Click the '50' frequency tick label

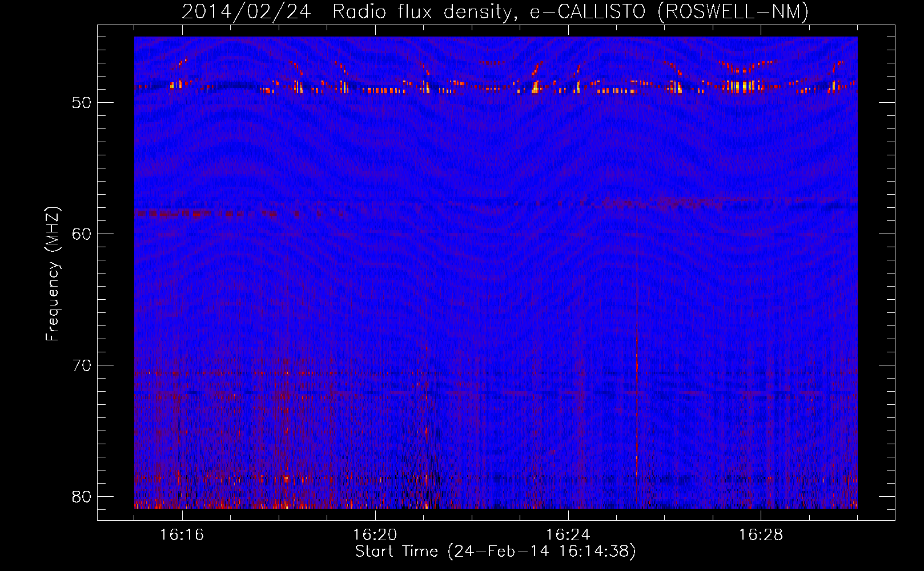(82, 103)
